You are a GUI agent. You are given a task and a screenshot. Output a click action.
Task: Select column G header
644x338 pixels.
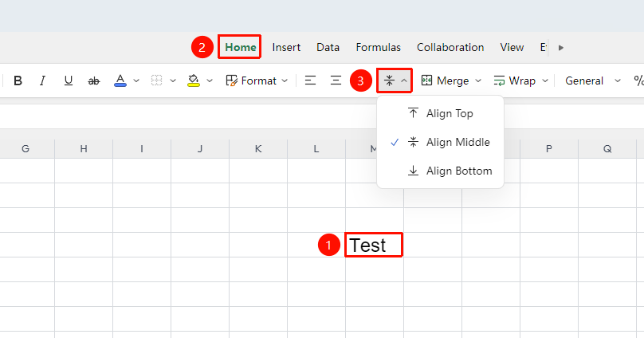(x=26, y=148)
